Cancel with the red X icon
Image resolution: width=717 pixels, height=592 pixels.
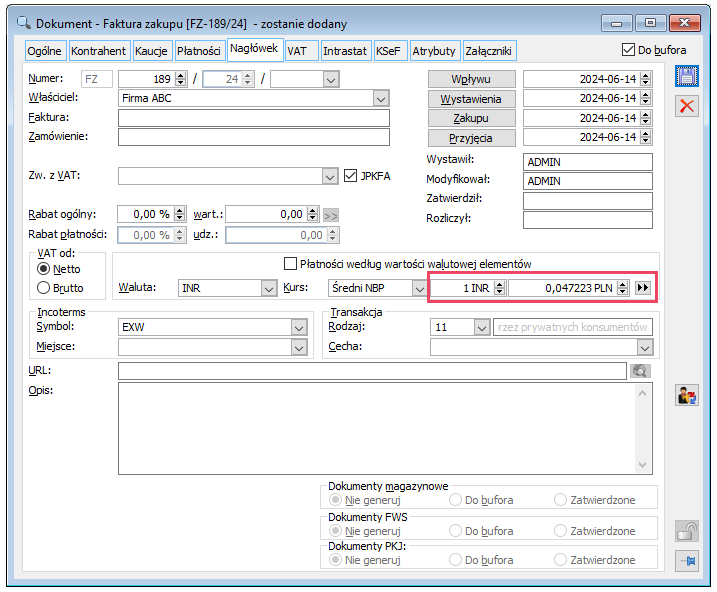[x=686, y=107]
